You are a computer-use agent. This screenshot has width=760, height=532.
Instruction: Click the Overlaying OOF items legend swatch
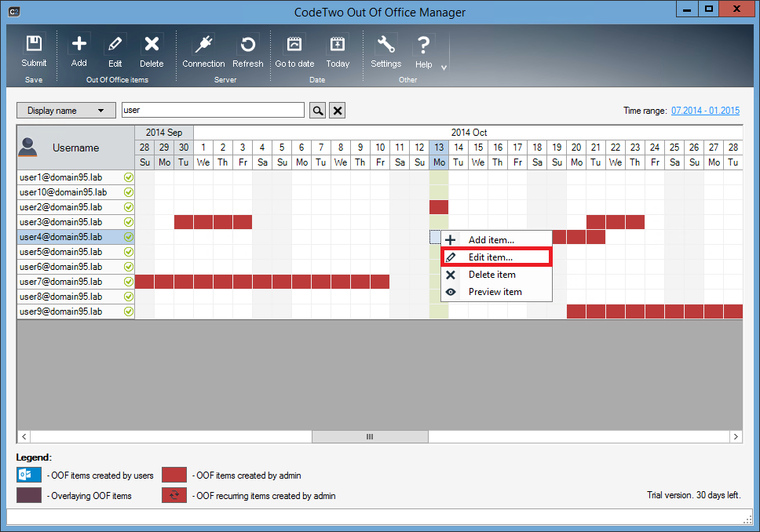coord(29,495)
